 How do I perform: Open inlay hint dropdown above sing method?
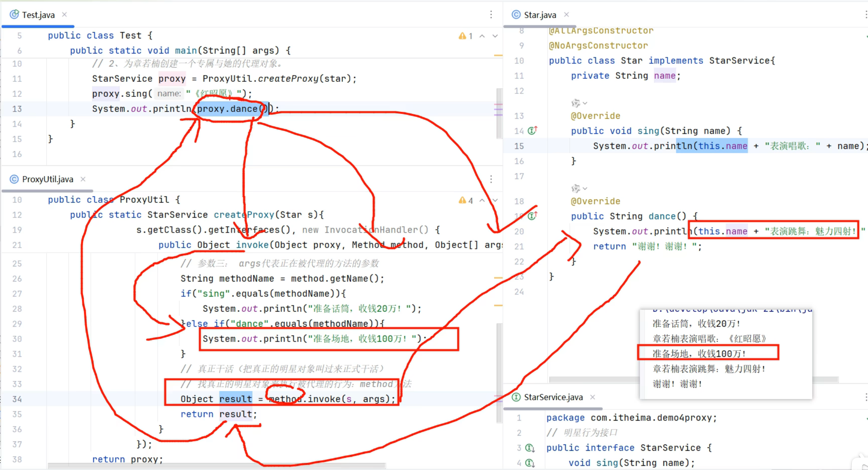(x=579, y=103)
